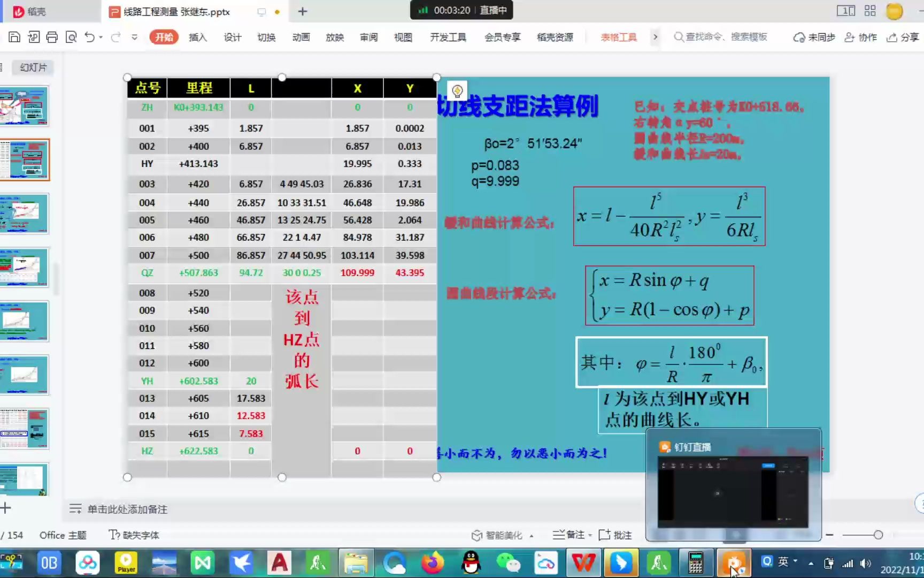Select the highlighted second slide thumbnail

[24, 159]
